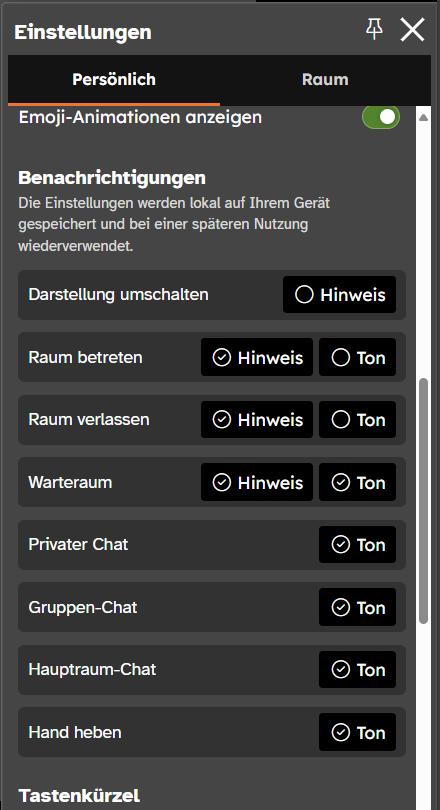Select the Persönlich tab
440x810 pixels.
tap(114, 80)
